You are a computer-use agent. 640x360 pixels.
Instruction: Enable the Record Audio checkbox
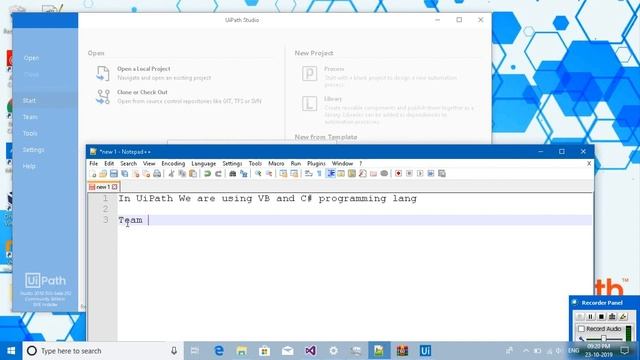click(x=581, y=329)
